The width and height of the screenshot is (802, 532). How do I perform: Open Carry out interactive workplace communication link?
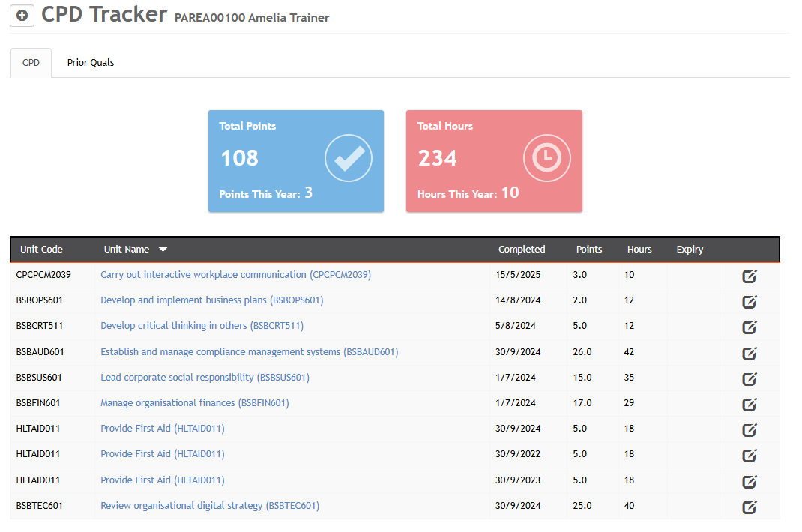pyautogui.click(x=236, y=275)
